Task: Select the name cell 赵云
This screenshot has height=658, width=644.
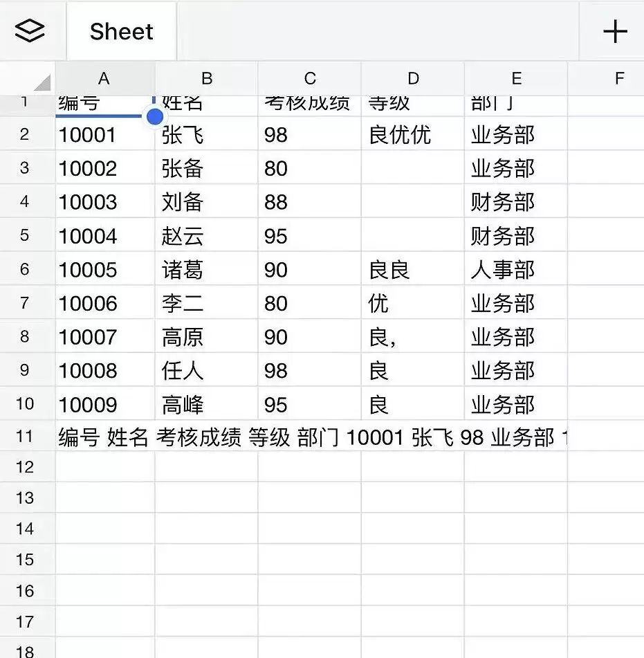Action: (x=206, y=235)
